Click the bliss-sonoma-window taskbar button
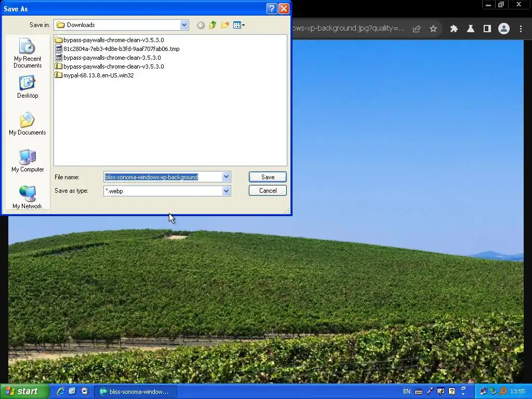The width and height of the screenshot is (532, 399). coord(136,392)
